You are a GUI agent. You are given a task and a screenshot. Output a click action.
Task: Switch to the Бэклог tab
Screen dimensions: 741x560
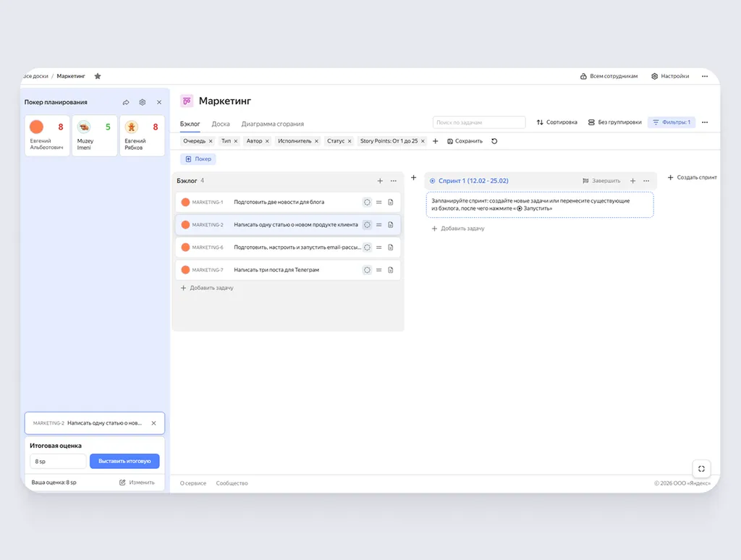click(x=190, y=124)
